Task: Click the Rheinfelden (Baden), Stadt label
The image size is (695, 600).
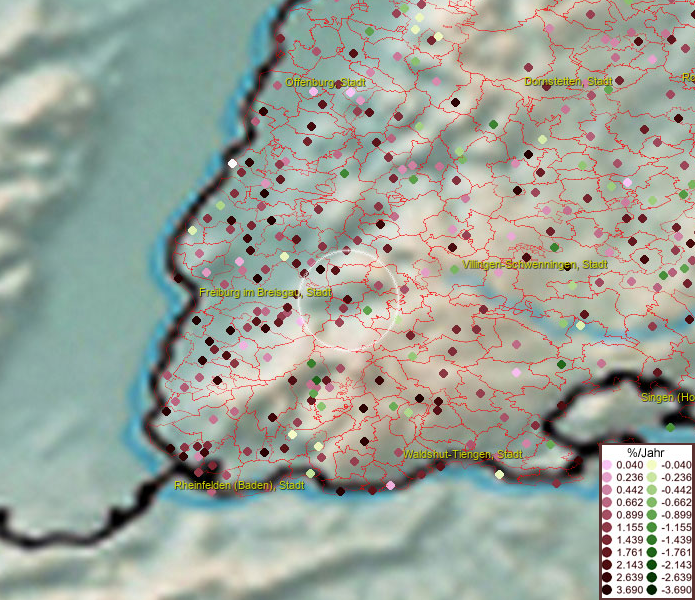Action: [x=239, y=485]
